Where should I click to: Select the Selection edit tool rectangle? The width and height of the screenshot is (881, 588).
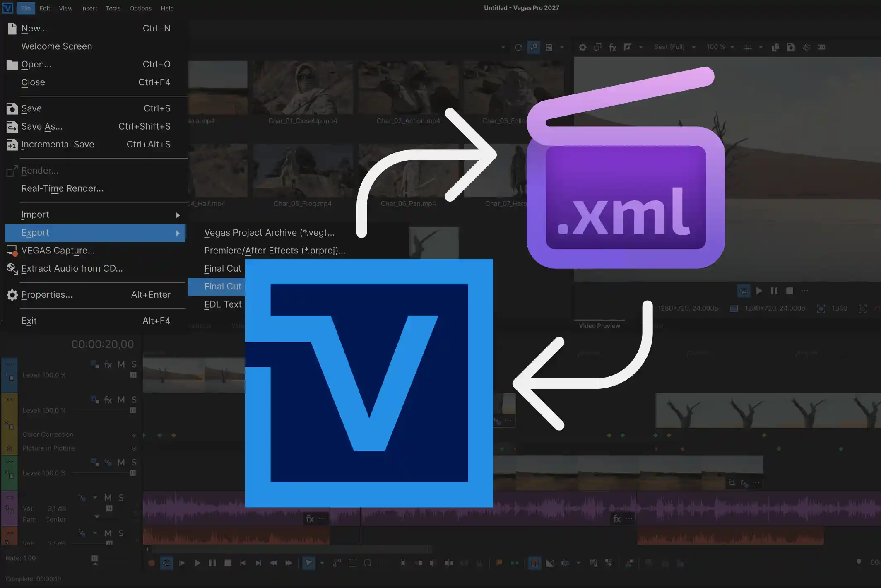352,563
